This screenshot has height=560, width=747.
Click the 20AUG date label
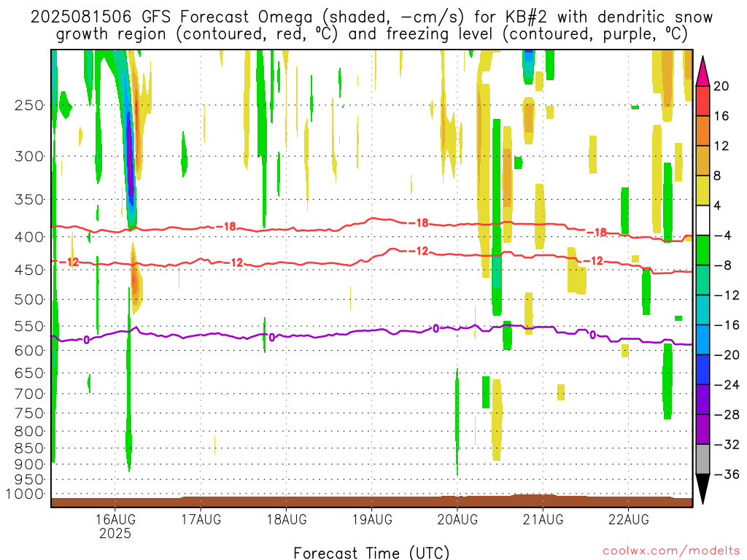click(457, 519)
